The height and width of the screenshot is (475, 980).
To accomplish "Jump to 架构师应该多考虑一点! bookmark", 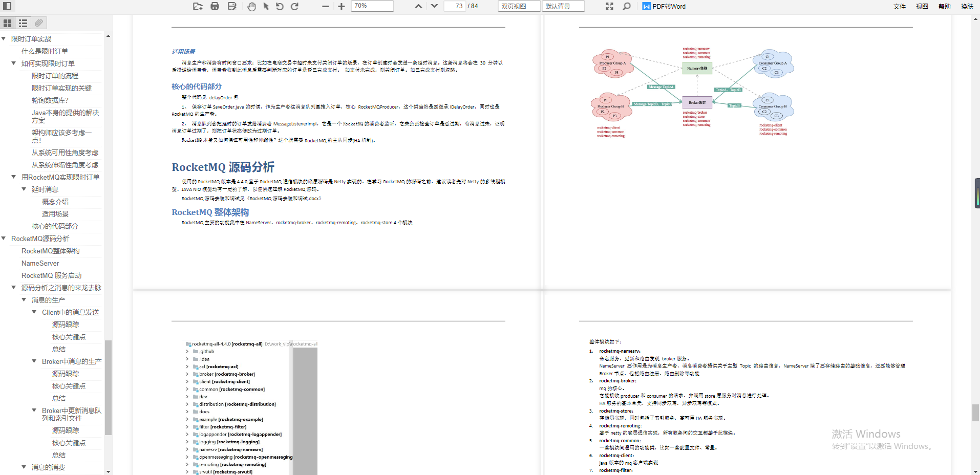I will pos(61,136).
